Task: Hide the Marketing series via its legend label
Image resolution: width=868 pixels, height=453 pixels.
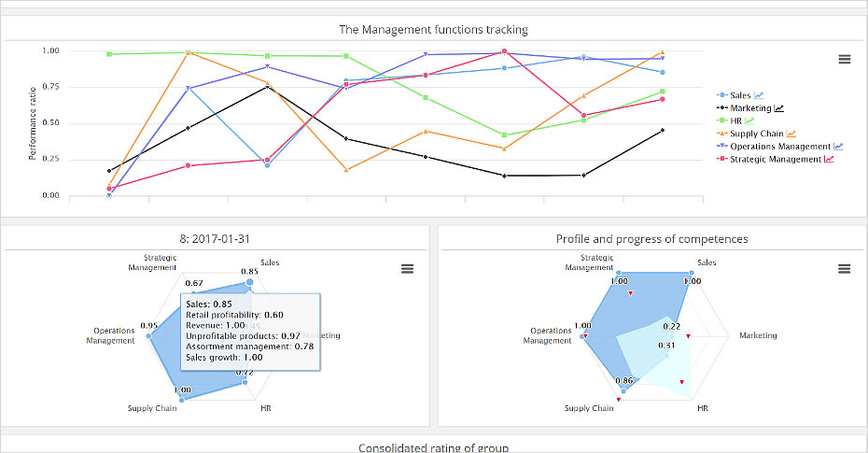Action: tap(750, 108)
